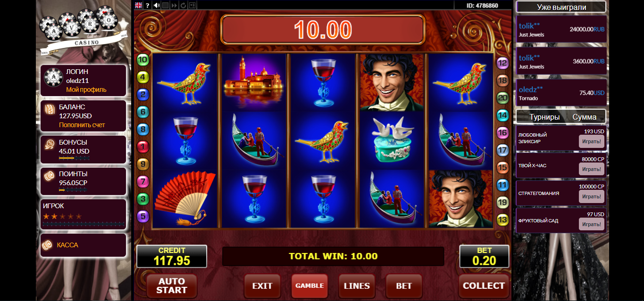Select payline number 13 indicator

tap(502, 220)
